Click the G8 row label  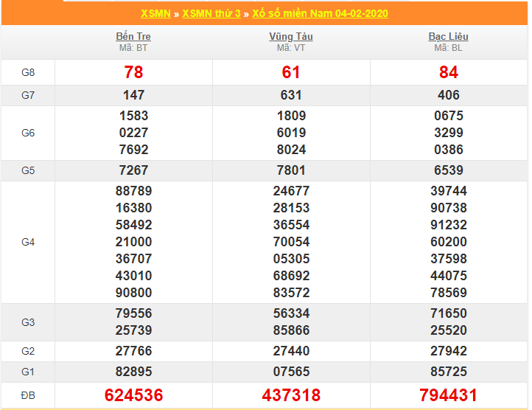28,72
